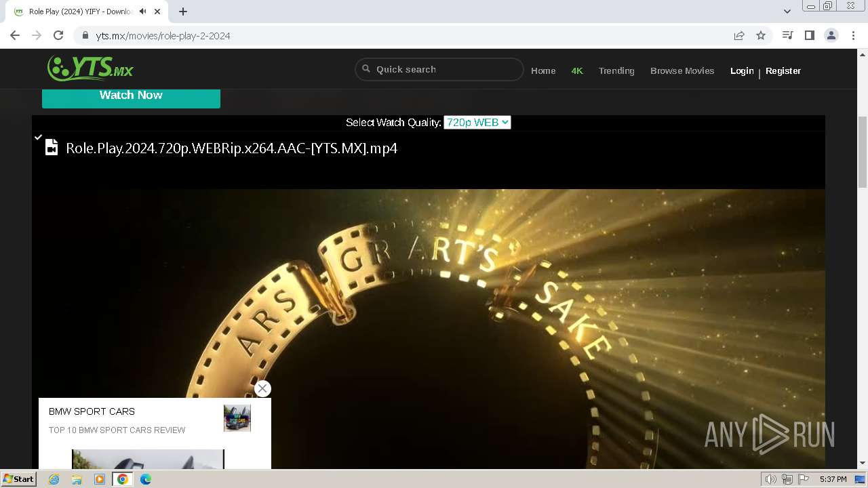The height and width of the screenshot is (488, 868).
Task: Open a new tab with plus button
Action: coord(183,12)
